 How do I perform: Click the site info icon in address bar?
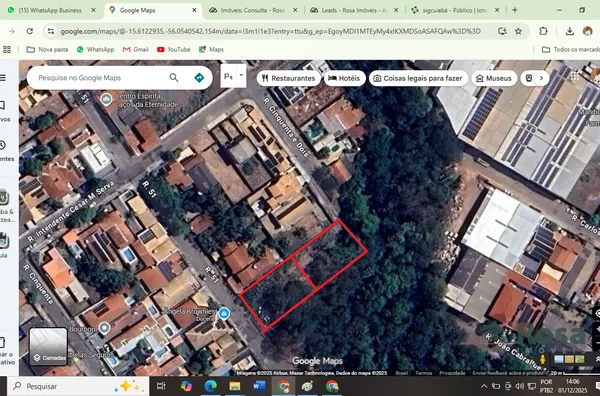click(x=51, y=31)
